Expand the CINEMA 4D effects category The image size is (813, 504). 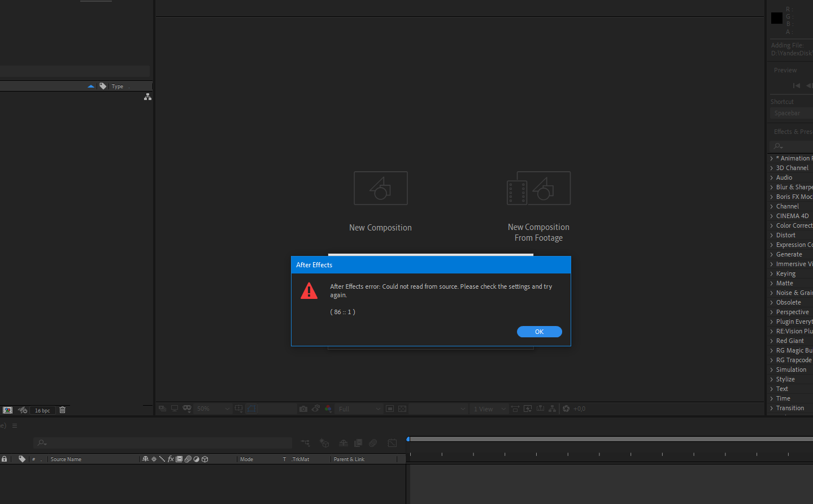(772, 216)
